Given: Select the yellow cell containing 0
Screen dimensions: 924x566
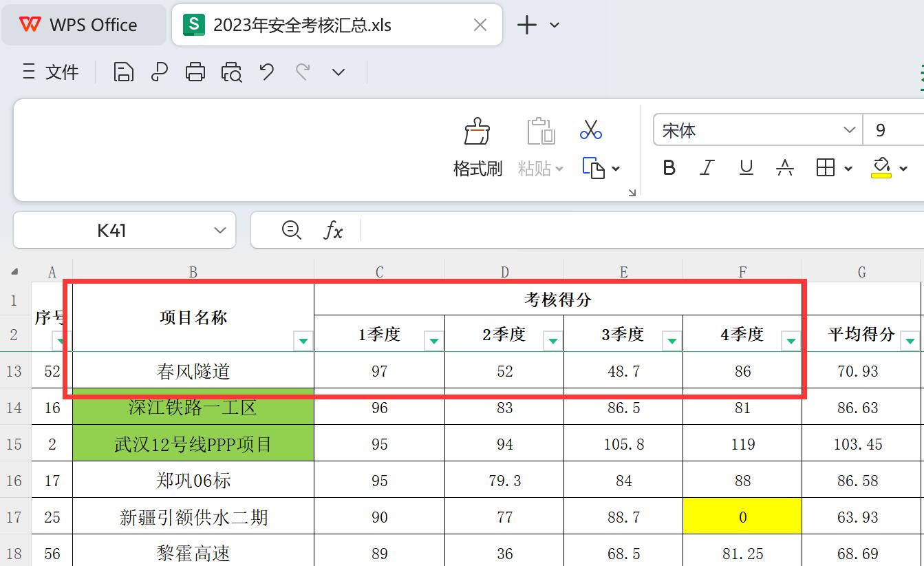Looking at the screenshot, I should [742, 517].
